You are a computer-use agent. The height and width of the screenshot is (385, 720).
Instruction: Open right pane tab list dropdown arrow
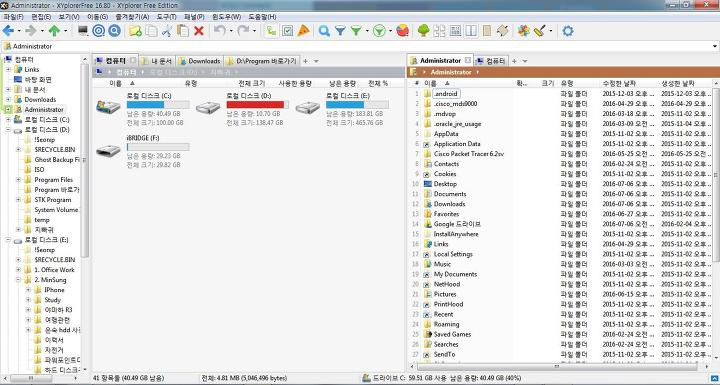click(x=525, y=61)
